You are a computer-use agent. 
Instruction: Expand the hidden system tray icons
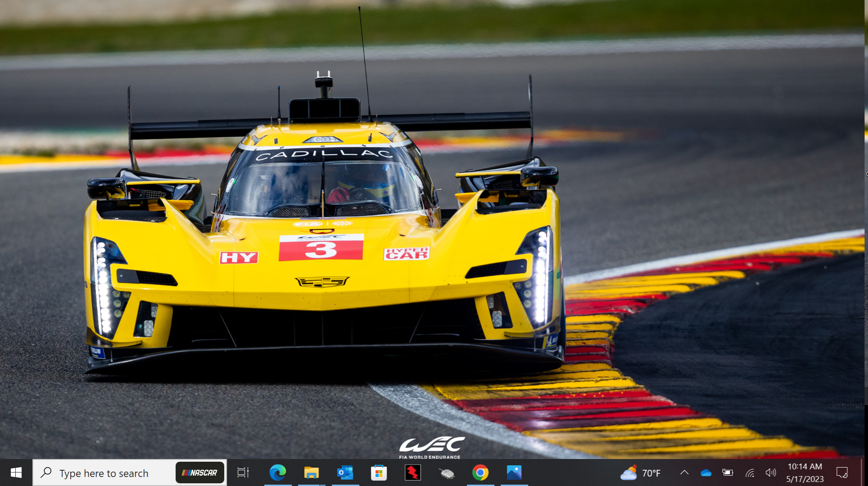pos(684,472)
